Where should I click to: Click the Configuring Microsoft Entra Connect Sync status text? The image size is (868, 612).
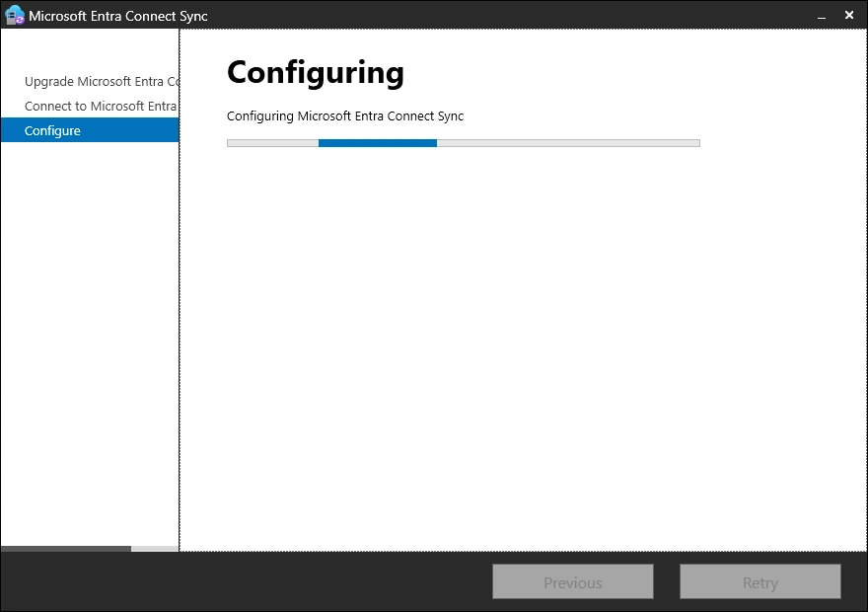tap(345, 116)
